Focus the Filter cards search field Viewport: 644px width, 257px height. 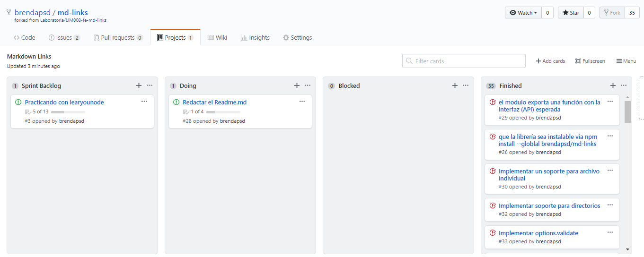coord(464,61)
